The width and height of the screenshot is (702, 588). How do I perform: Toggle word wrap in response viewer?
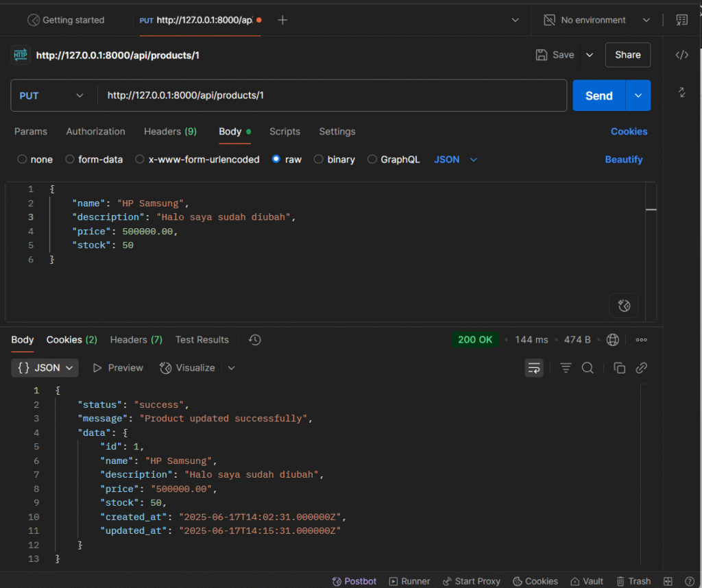point(533,368)
